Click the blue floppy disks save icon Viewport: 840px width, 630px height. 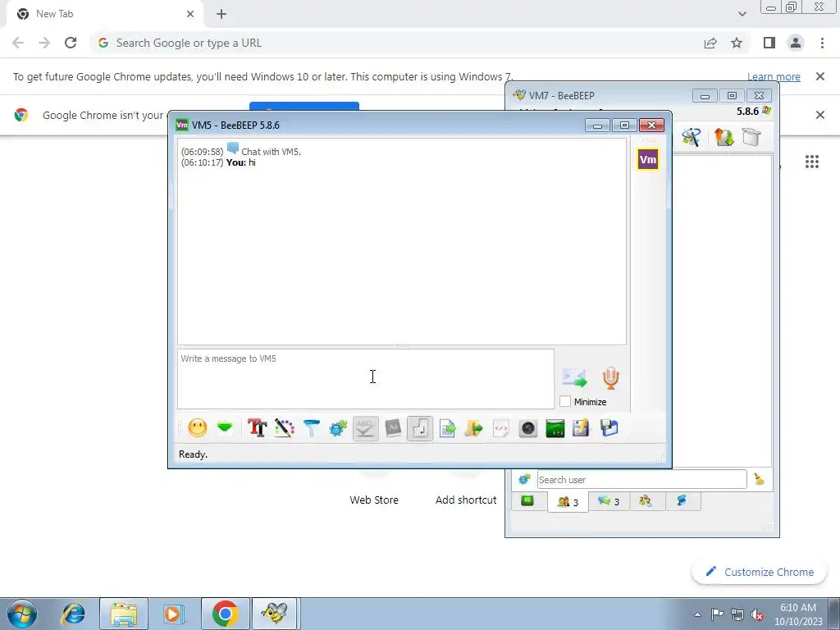pos(609,428)
